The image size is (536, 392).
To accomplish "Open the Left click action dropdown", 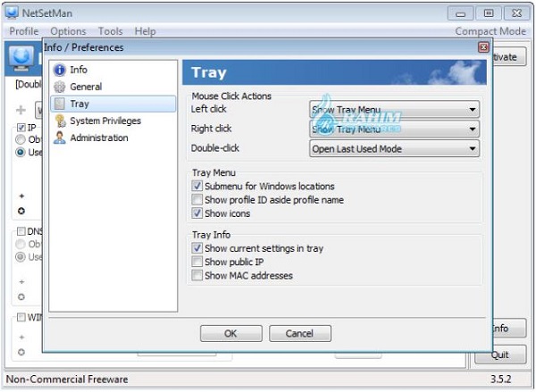I will pyautogui.click(x=395, y=110).
